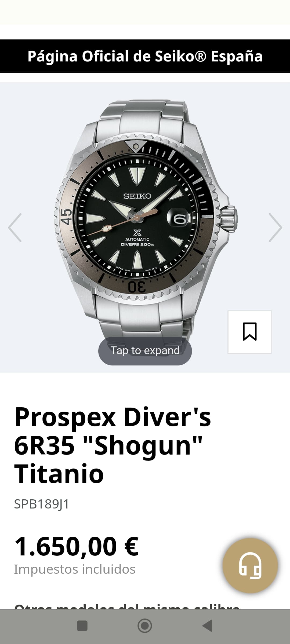Click the AUTOMATIC DIVER'S 200m dial text
The height and width of the screenshot is (644, 290).
(x=137, y=242)
